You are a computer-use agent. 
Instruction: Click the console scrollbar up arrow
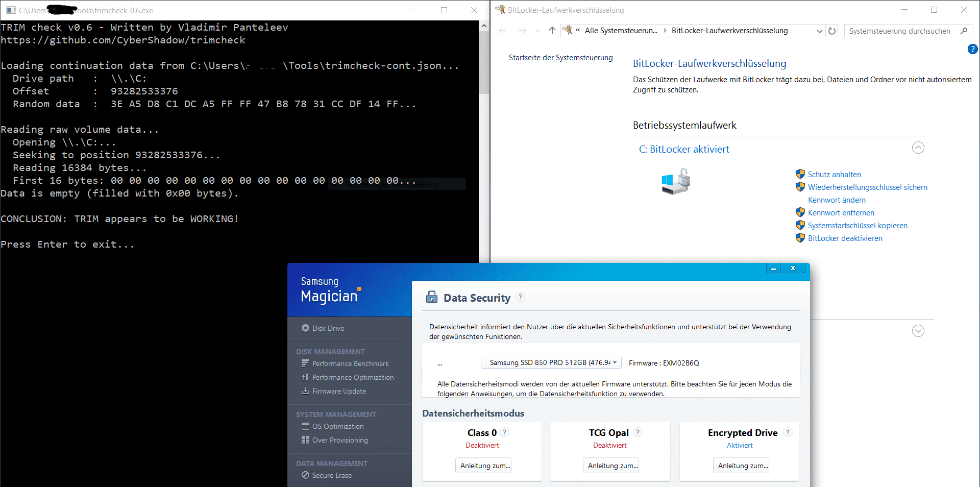(x=484, y=26)
